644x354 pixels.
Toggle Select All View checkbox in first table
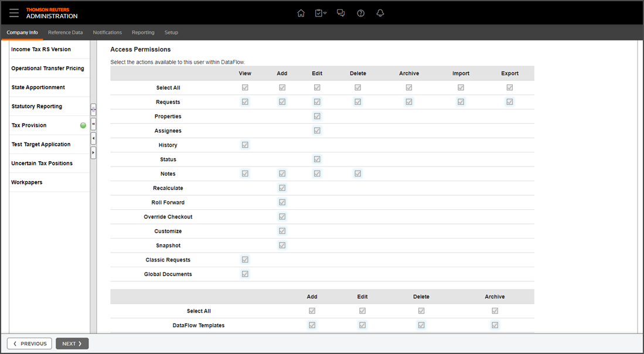245,87
